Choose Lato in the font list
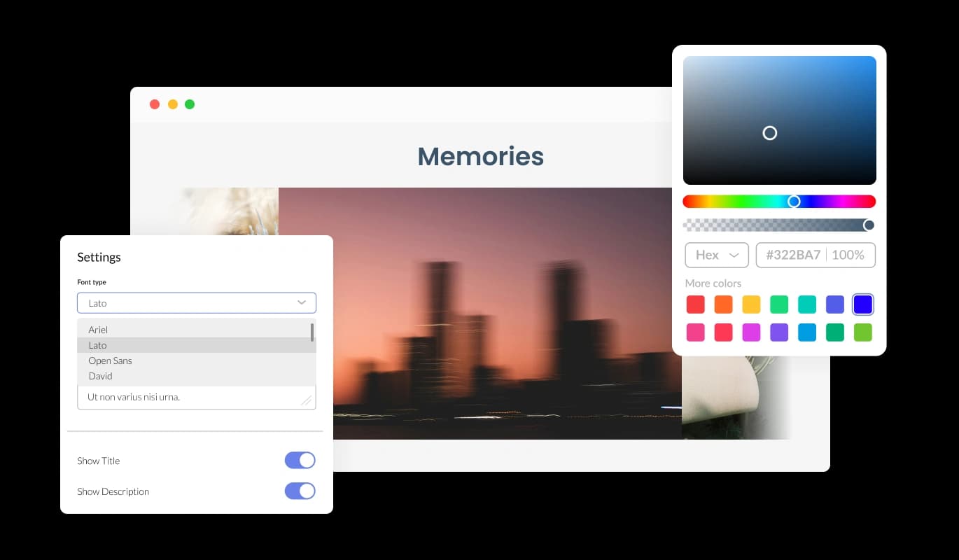The image size is (959, 560). tap(197, 345)
